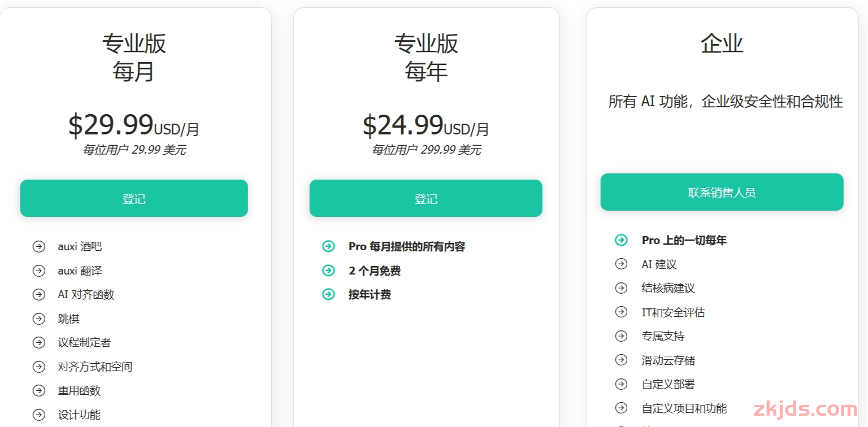Viewport: 868px width, 427px height.
Task: Click the arrow icon beside auxi 酒吧
Action: [x=38, y=246]
